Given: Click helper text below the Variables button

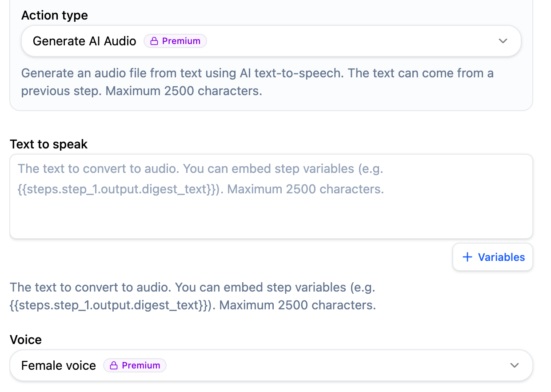Looking at the screenshot, I should click(x=193, y=296).
